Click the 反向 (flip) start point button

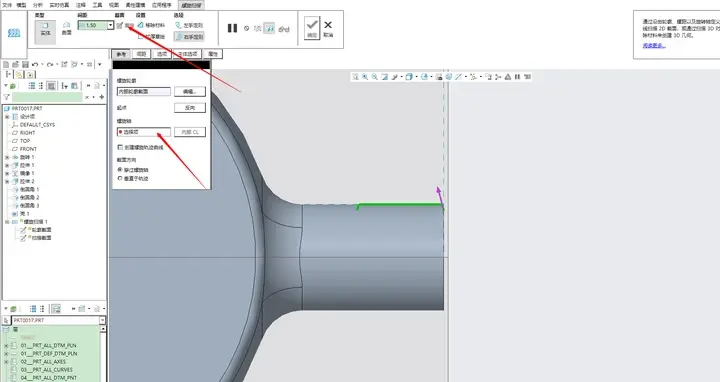click(190, 108)
